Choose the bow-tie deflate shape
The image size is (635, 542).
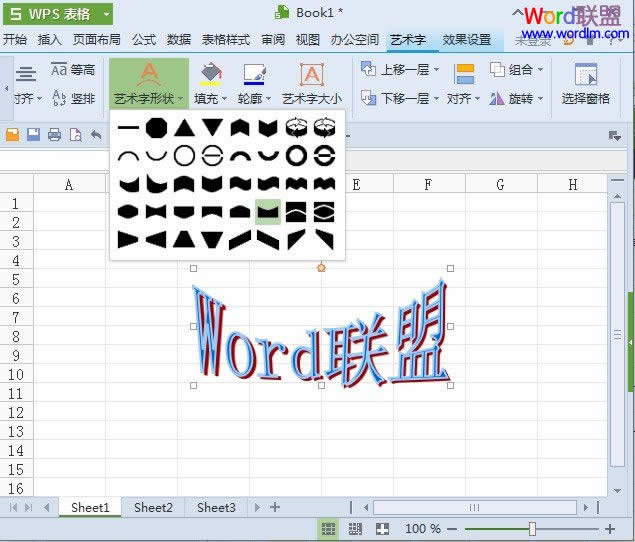[156, 212]
